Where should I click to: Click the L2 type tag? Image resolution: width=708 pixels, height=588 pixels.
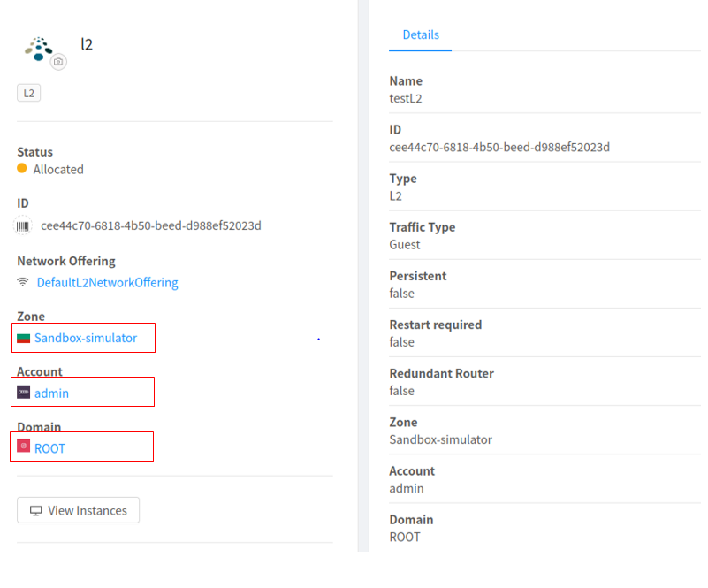(29, 93)
